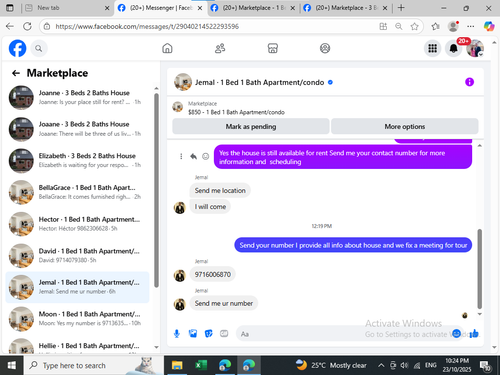
Task: Go back using the Marketplace arrow
Action: coord(16,73)
